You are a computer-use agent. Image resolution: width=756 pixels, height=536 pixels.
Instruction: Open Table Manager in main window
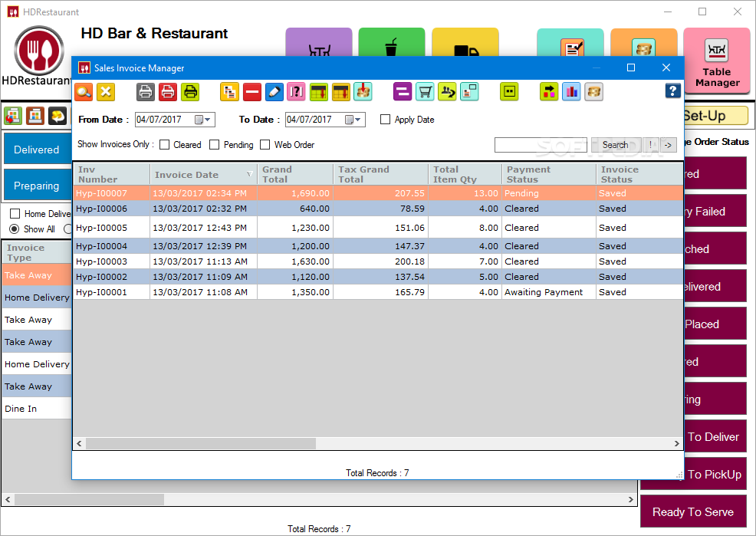(x=717, y=61)
